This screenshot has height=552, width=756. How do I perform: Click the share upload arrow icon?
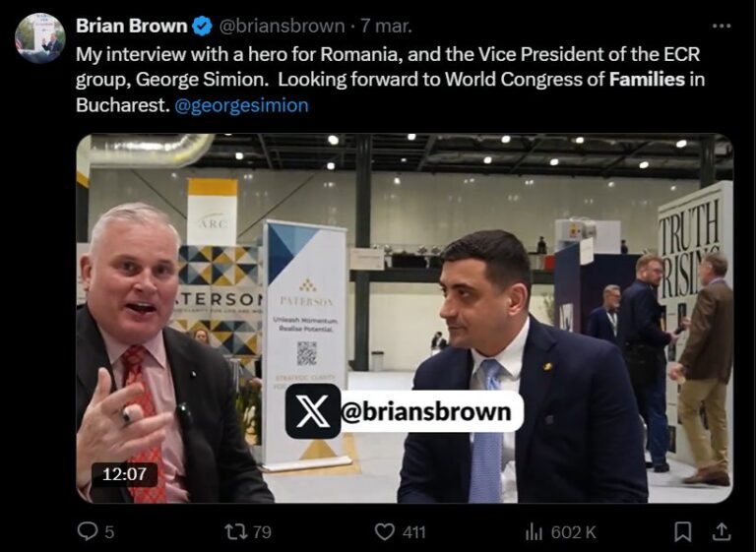point(722,531)
